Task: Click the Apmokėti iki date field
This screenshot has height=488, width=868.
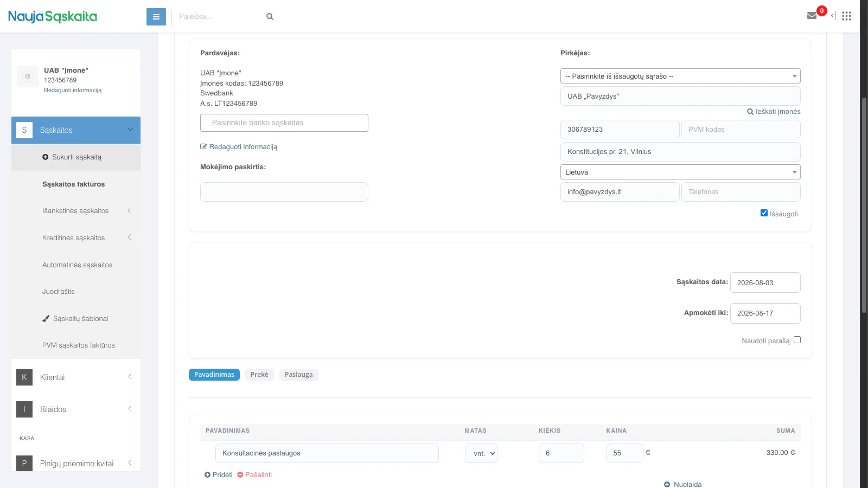Action: 765,313
